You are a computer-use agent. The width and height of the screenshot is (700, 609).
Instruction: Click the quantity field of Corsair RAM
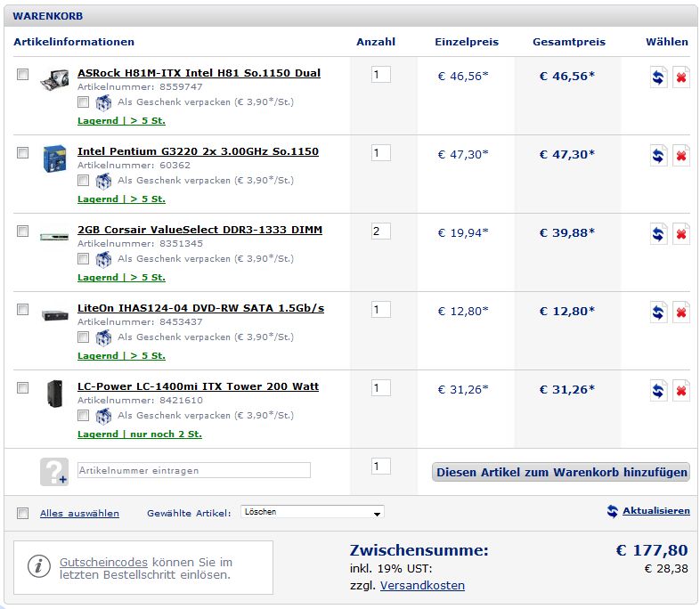pos(381,231)
